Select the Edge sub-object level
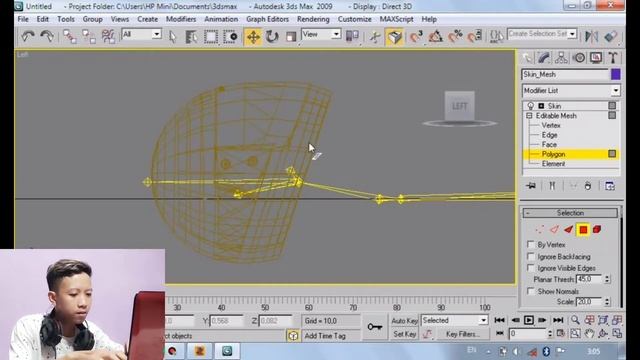 click(x=549, y=135)
